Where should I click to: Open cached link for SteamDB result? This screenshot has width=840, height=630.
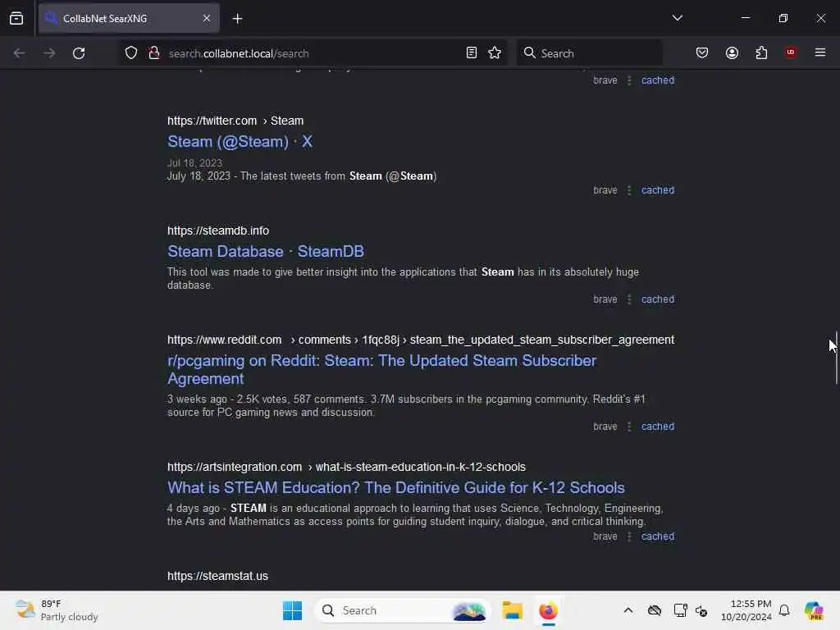coord(658,299)
